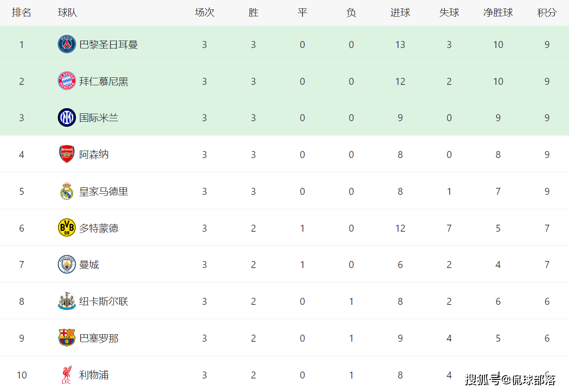
Task: Select the 国际米兰 team name
Action: [99, 118]
